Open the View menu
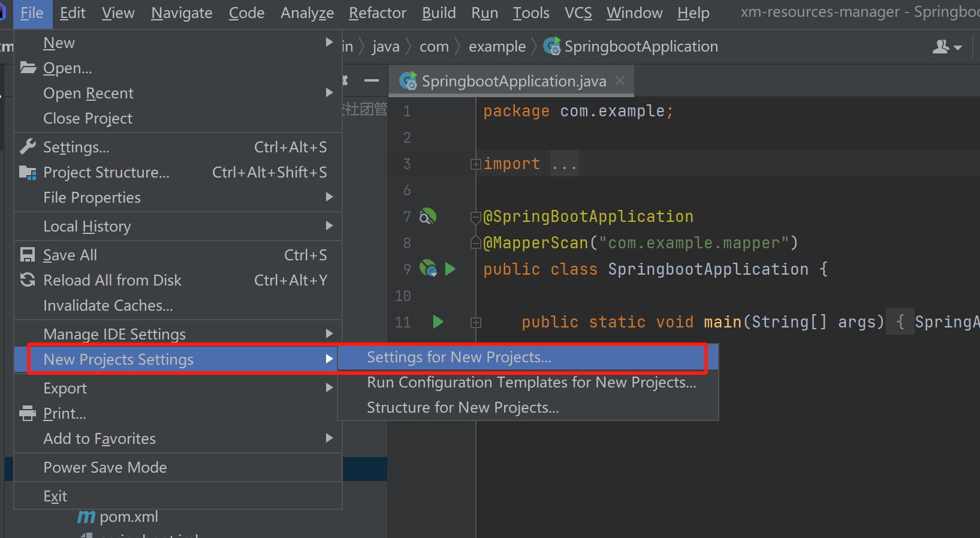980x538 pixels. point(118,13)
